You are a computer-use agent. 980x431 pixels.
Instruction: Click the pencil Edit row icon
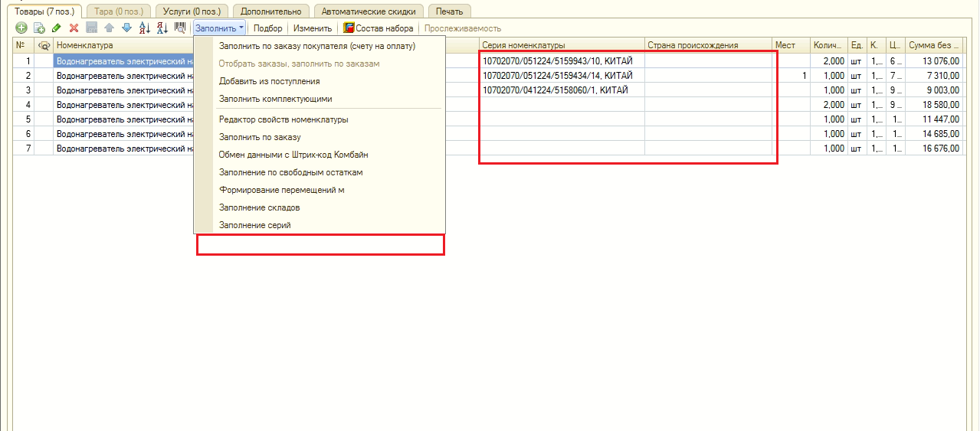click(57, 28)
